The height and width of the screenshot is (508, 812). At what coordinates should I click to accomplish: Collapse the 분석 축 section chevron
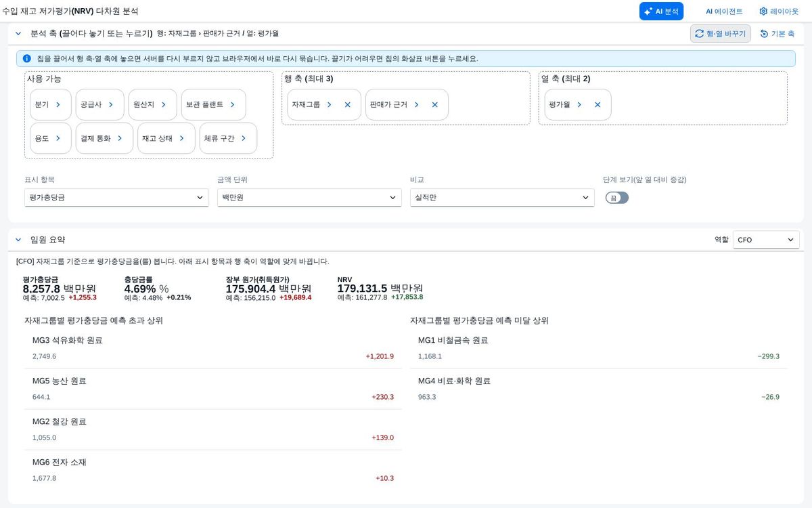18,33
